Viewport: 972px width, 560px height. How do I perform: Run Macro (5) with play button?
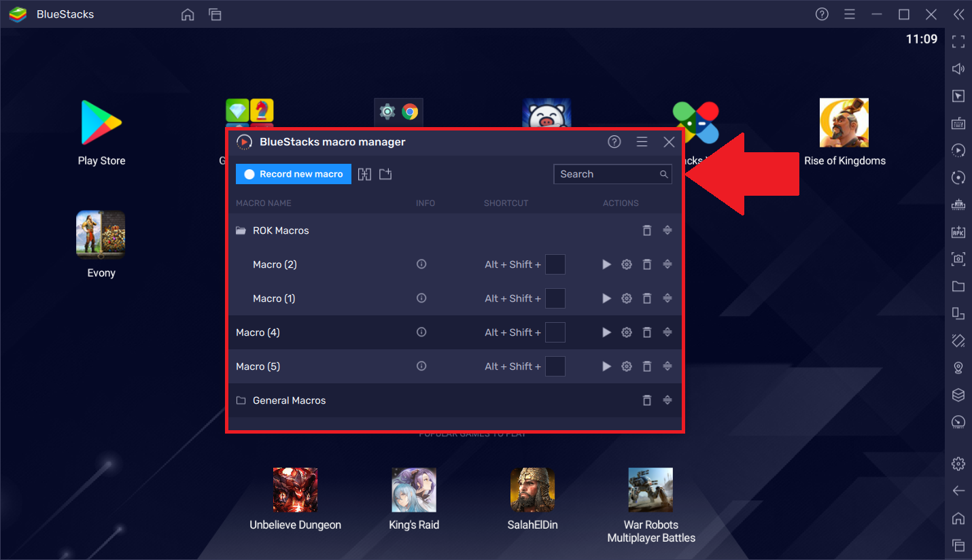click(x=606, y=366)
